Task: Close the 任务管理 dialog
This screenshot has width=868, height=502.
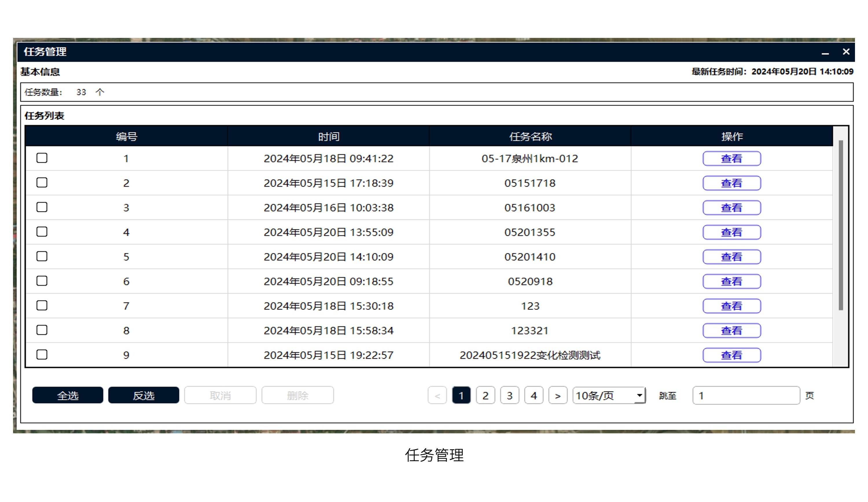Action: click(846, 52)
